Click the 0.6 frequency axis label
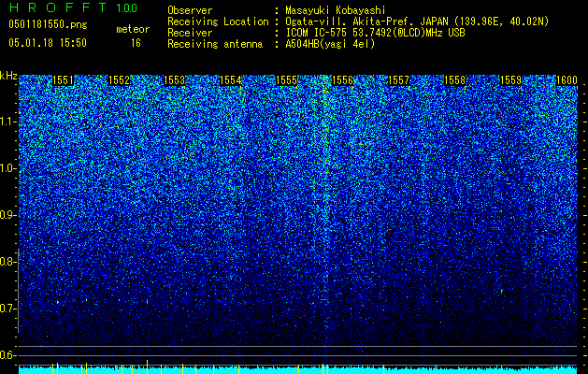588x374 pixels. [7, 355]
